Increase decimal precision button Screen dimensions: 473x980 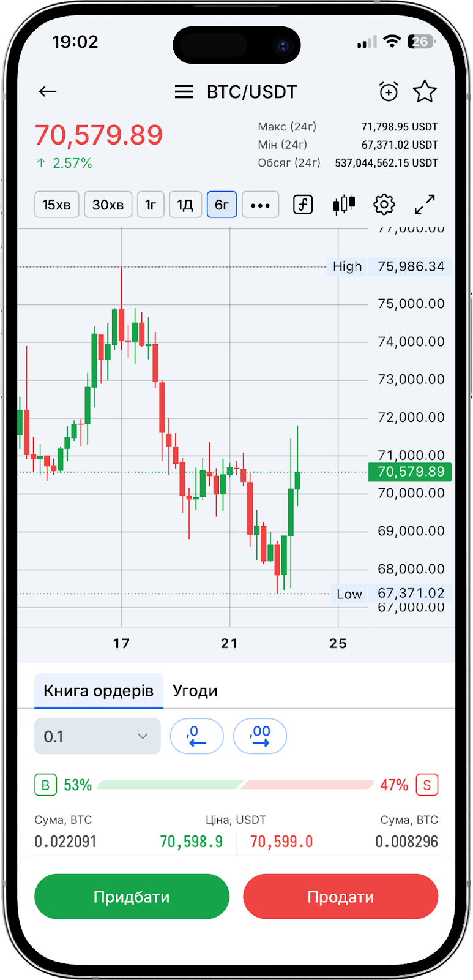[260, 736]
